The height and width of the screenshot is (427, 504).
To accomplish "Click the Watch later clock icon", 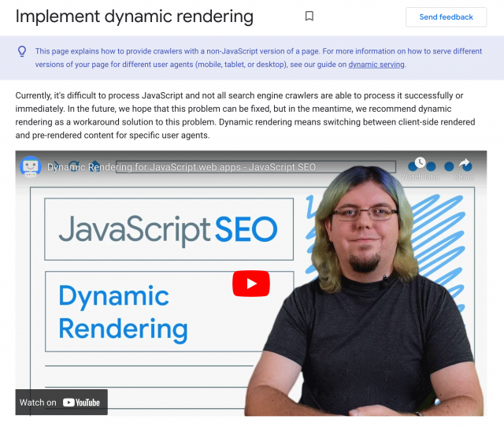I will [420, 163].
